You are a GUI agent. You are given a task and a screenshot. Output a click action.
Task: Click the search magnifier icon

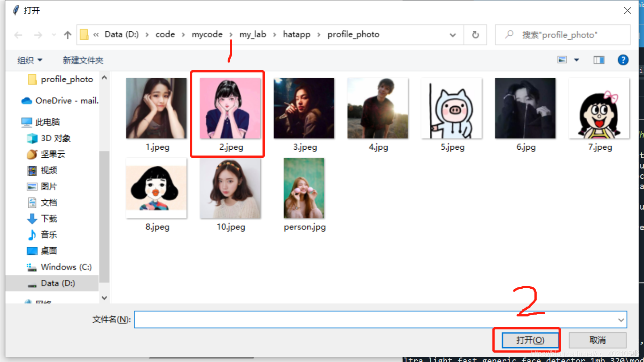(509, 34)
